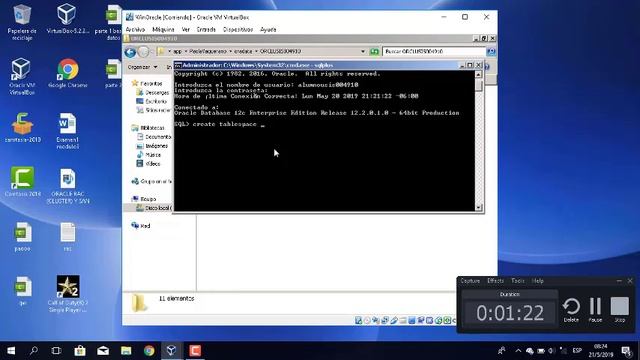This screenshot has width=640, height=360.
Task: Open the Ayuda menu in VirtualBox
Action: point(268,29)
